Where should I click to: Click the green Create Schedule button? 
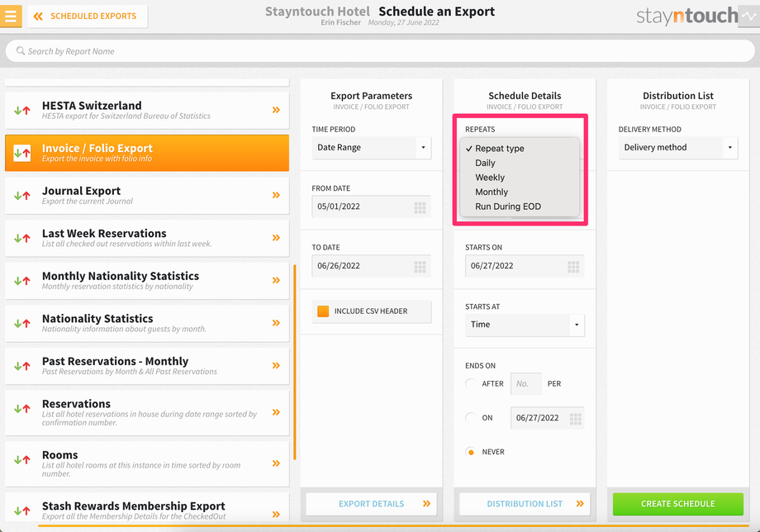(678, 504)
